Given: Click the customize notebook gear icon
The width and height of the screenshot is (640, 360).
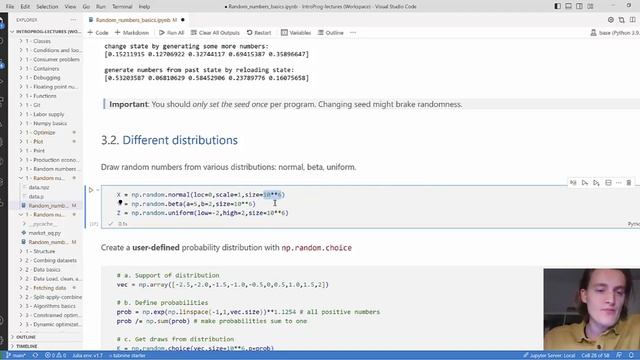Looking at the screenshot, I should [611, 20].
